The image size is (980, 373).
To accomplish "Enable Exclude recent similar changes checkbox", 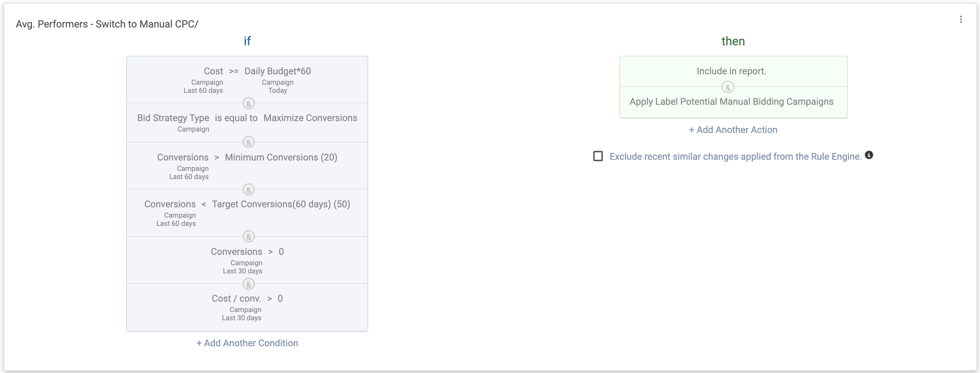I will (598, 156).
